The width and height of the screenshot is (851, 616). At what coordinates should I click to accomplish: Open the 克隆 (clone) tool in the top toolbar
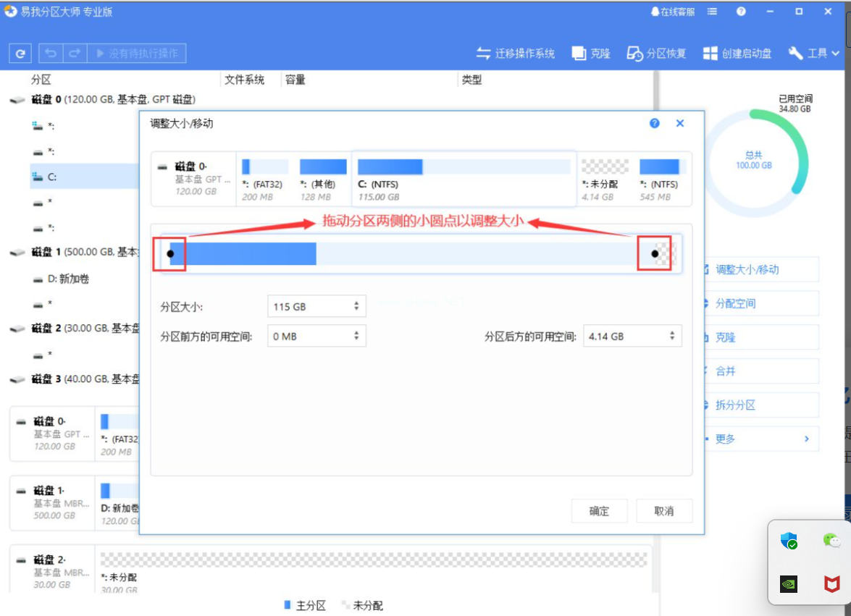pos(591,54)
